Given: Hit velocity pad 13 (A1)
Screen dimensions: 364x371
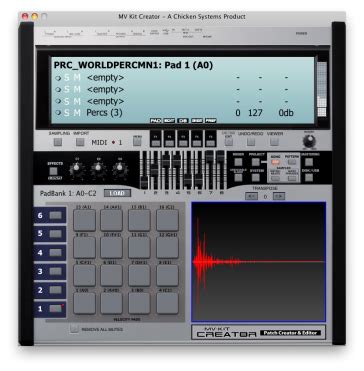Looking at the screenshot, I should point(84,220).
